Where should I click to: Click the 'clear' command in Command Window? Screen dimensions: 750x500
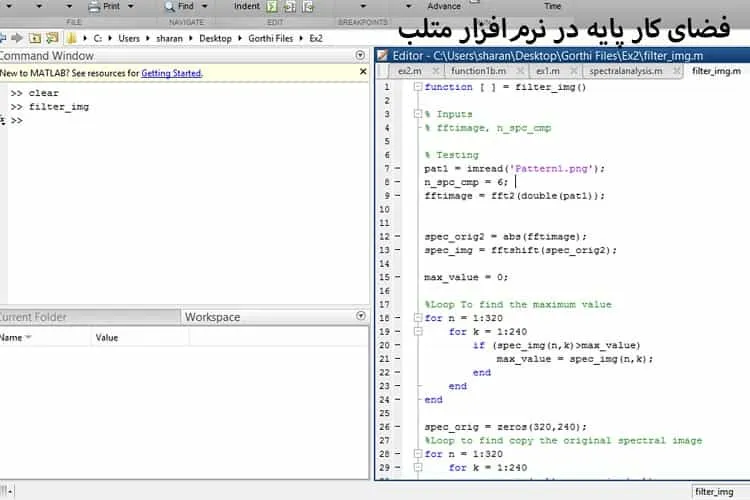pos(44,93)
